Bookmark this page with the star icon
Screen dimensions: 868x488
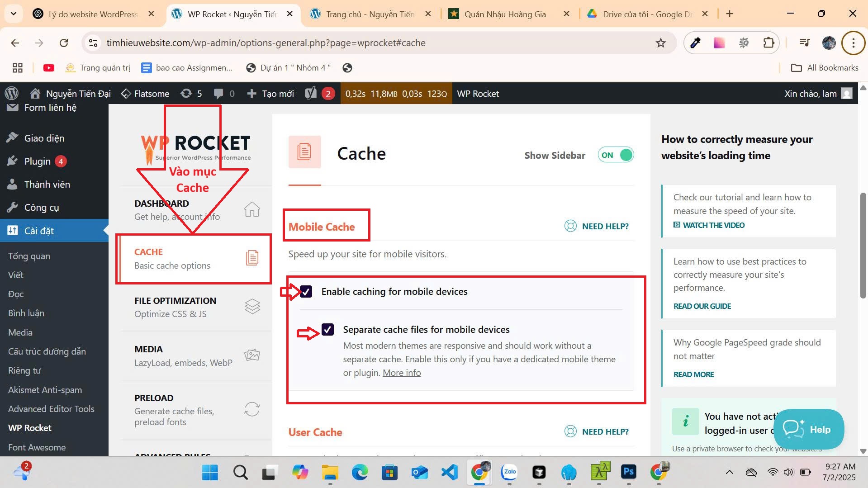[x=661, y=43]
